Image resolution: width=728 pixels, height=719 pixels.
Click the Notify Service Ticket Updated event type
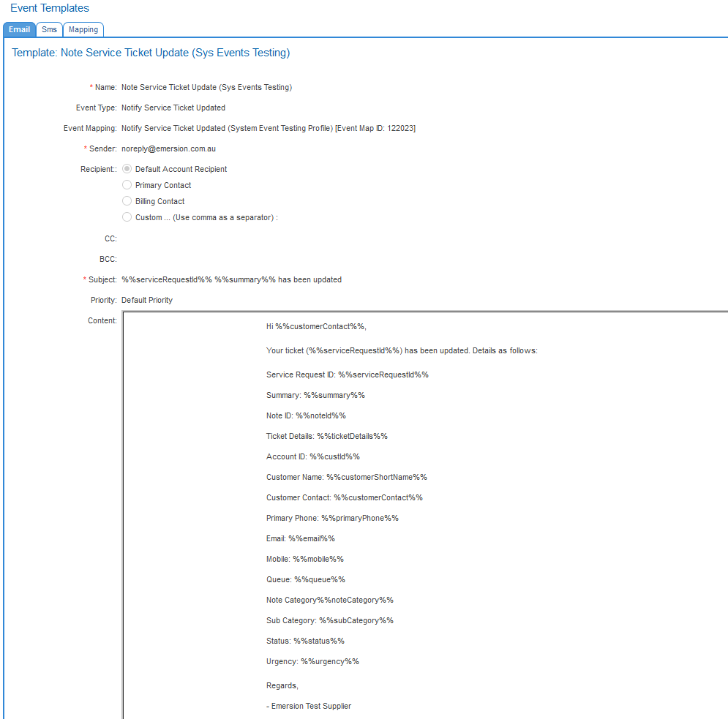173,108
